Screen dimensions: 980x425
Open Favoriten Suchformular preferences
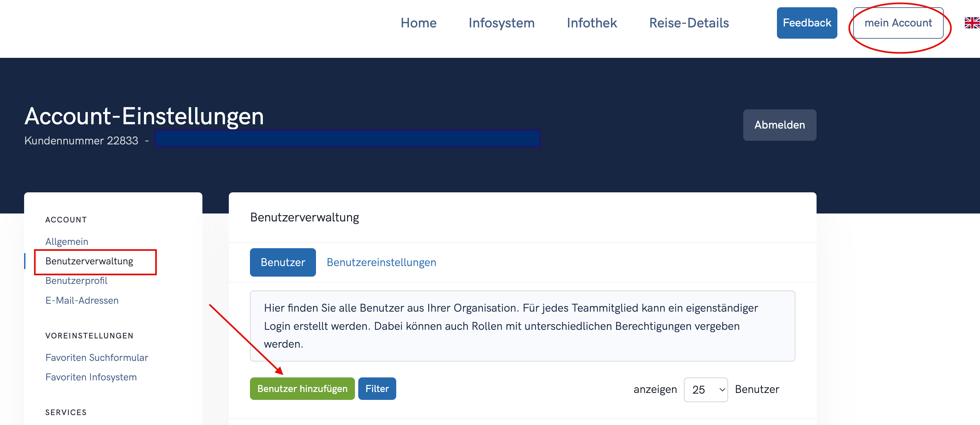pyautogui.click(x=97, y=358)
